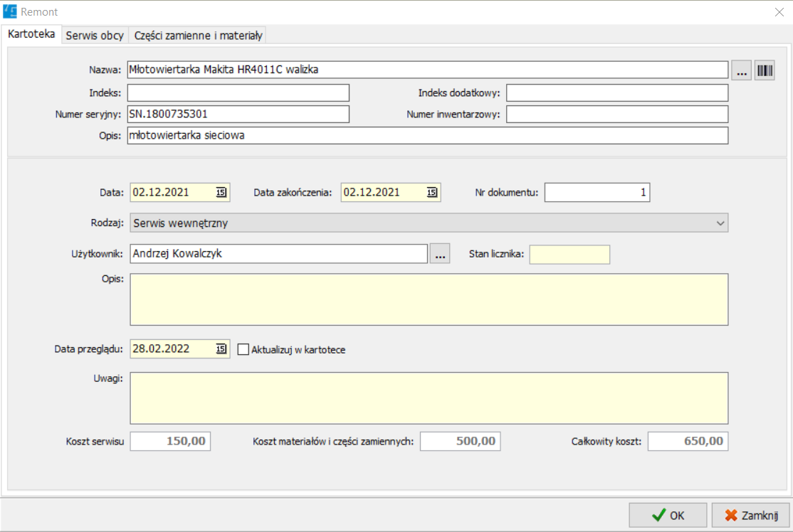This screenshot has height=532, width=793.
Task: Browse users with Użytkownik ellipsis button
Action: pyautogui.click(x=440, y=254)
